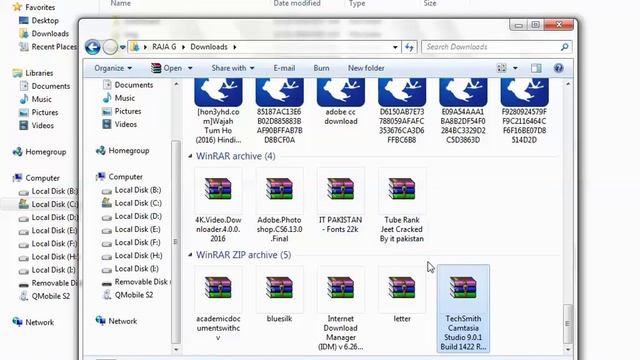Select the Adobe.Photoshop.CS6.13.0.Final archive

click(x=279, y=205)
